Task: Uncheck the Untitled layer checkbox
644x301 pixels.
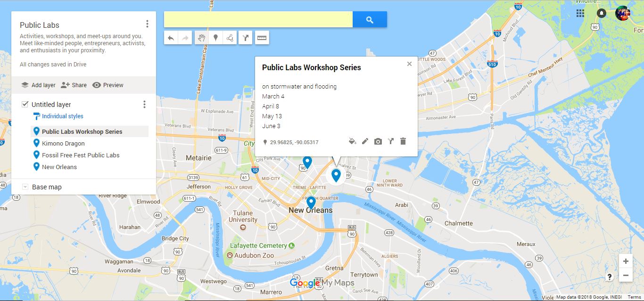Action: [25, 104]
